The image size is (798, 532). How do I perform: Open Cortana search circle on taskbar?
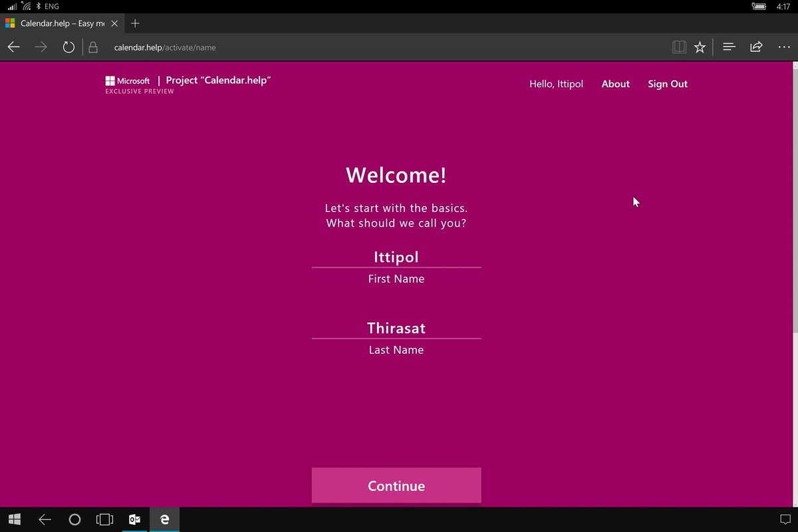point(74,519)
